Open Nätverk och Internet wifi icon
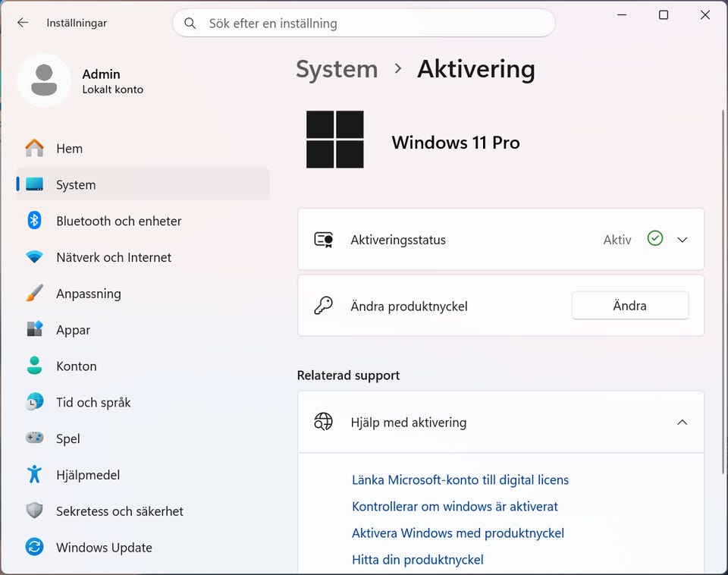The height and width of the screenshot is (575, 728). 34,257
